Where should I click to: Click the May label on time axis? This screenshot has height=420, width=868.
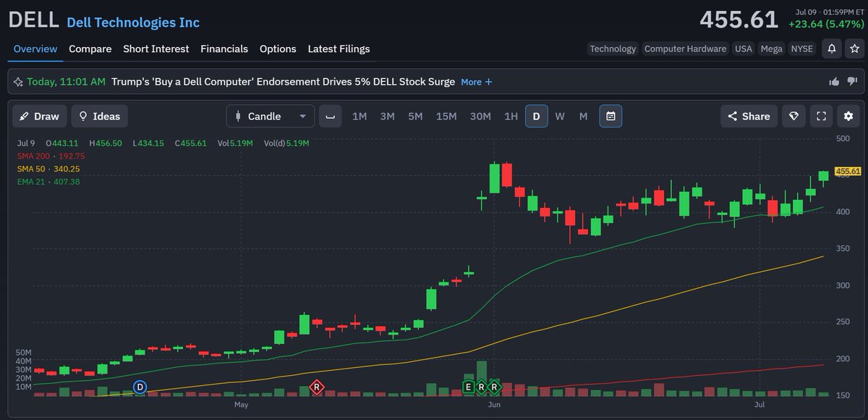pos(241,405)
